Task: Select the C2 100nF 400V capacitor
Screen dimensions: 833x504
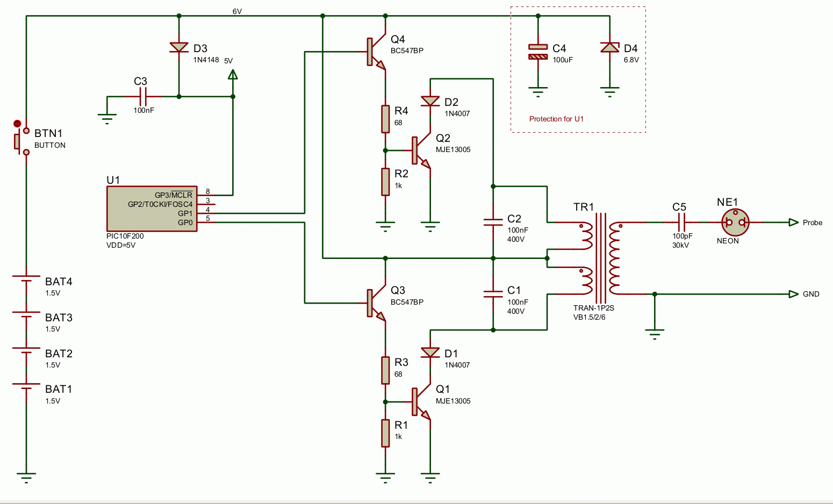Action: coord(493,222)
